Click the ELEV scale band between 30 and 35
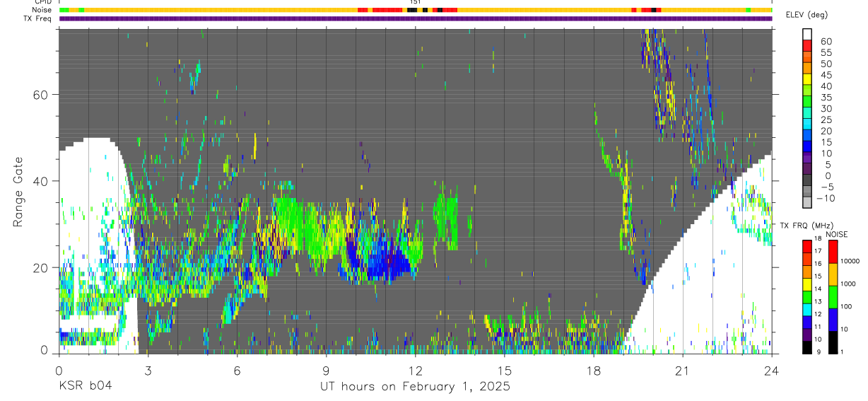Viewport: 868px width, 401px height. [x=807, y=102]
